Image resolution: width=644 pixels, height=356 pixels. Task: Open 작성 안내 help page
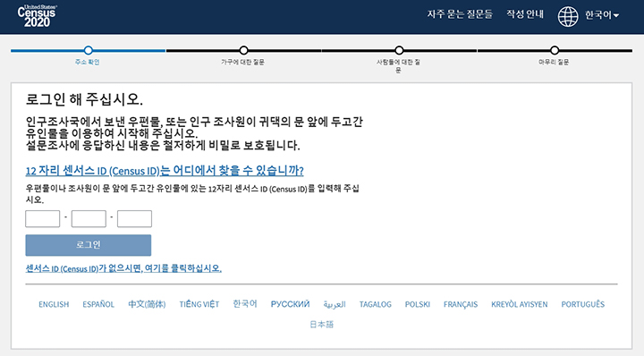524,14
